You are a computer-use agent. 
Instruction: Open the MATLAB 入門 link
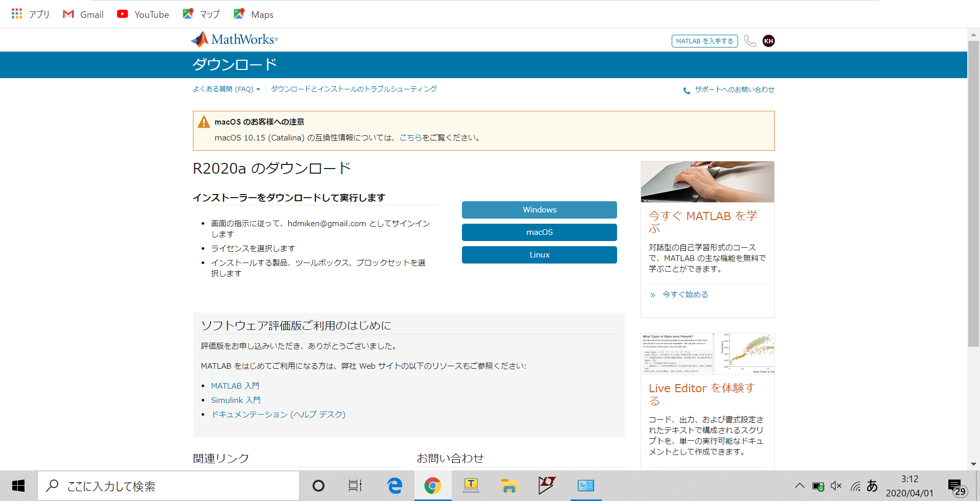pos(235,386)
